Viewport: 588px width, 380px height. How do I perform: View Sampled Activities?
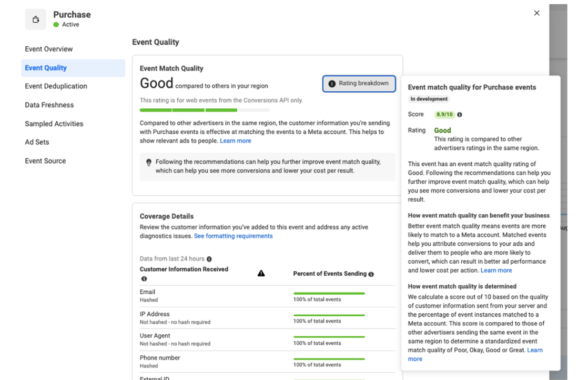click(54, 124)
